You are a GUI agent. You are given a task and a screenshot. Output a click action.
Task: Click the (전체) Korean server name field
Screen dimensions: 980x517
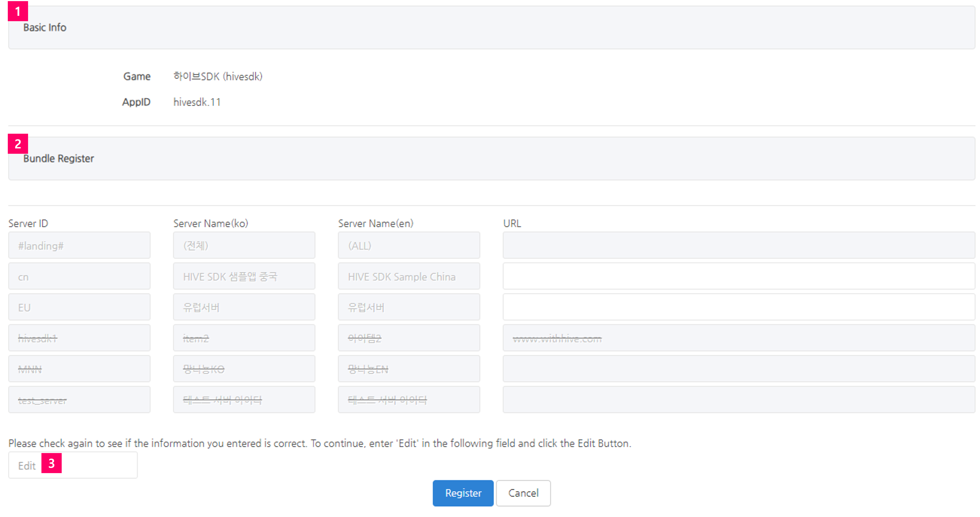[244, 246]
